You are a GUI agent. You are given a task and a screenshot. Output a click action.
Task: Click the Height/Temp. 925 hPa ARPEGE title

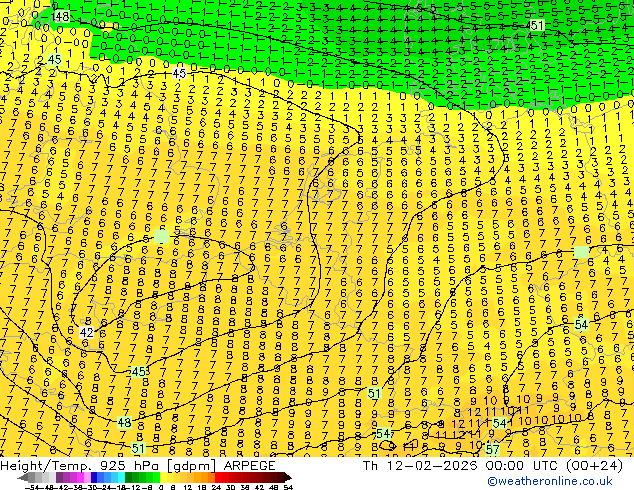click(x=138, y=466)
